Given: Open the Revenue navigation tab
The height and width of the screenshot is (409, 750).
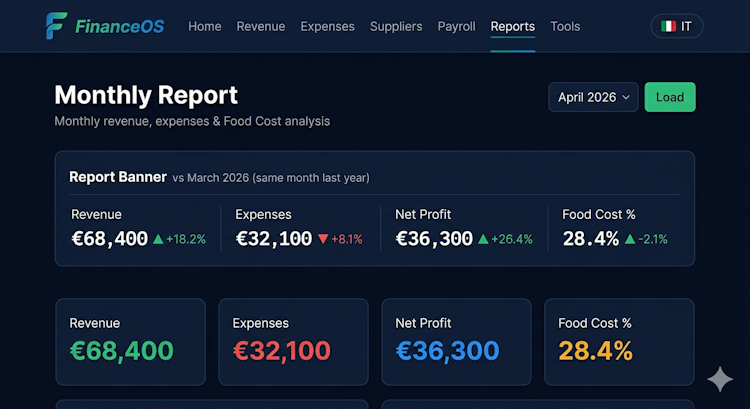Looking at the screenshot, I should (261, 26).
